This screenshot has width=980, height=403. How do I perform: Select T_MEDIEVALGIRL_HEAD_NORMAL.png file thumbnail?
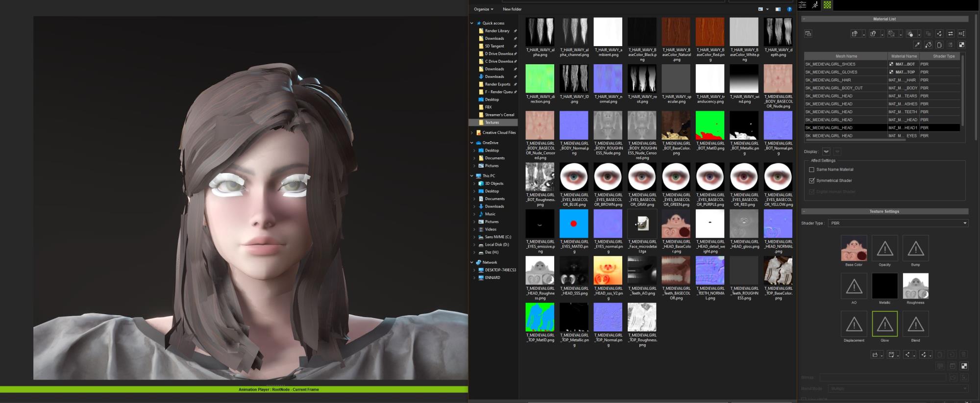(778, 224)
